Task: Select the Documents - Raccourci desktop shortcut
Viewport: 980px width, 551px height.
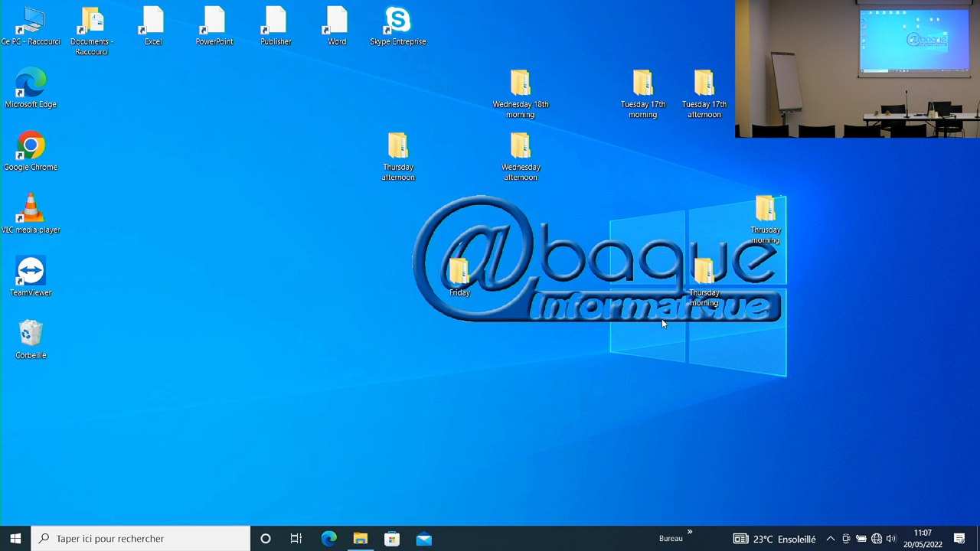Action: click(x=92, y=31)
